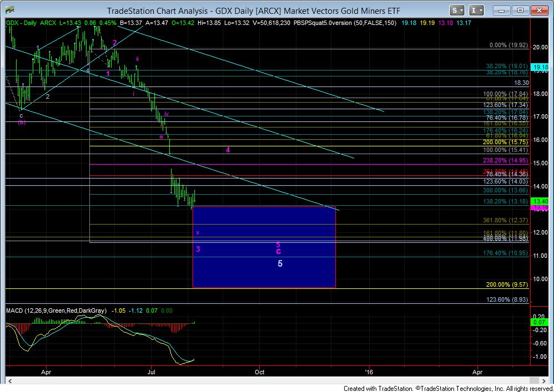Screen dimensions: 554x392
Task: Click the '176.40% (10.95)' Fibonacci label
Action: point(506,253)
